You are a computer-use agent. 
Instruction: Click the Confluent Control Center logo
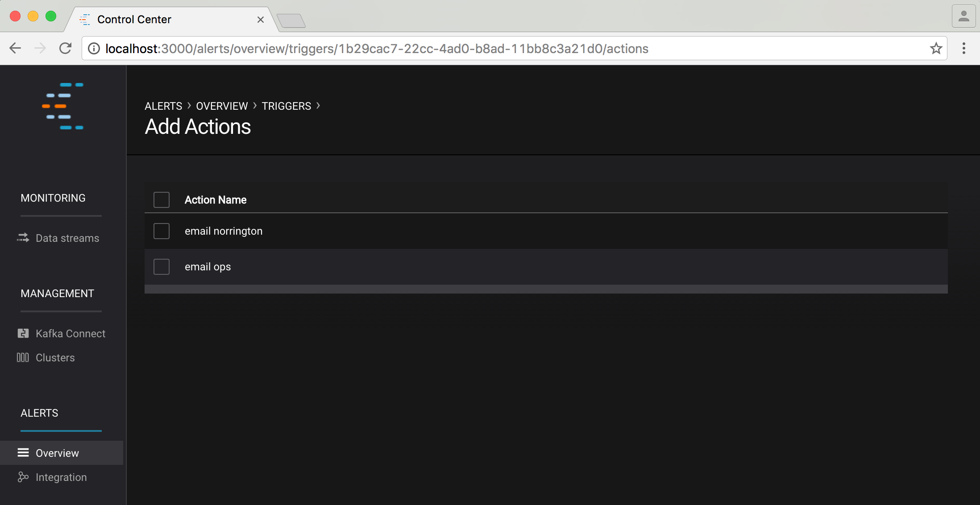(x=63, y=106)
